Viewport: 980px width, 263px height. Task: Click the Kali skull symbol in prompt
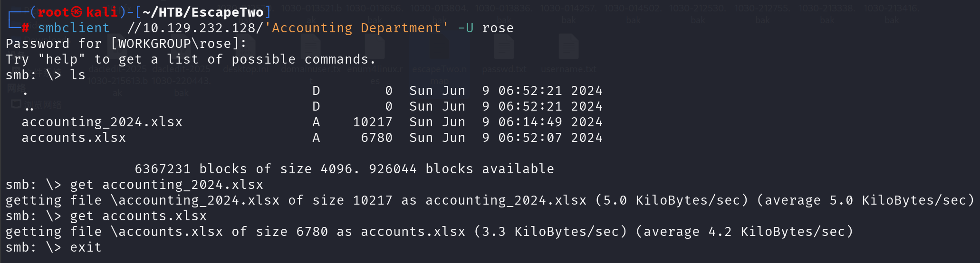[x=77, y=12]
